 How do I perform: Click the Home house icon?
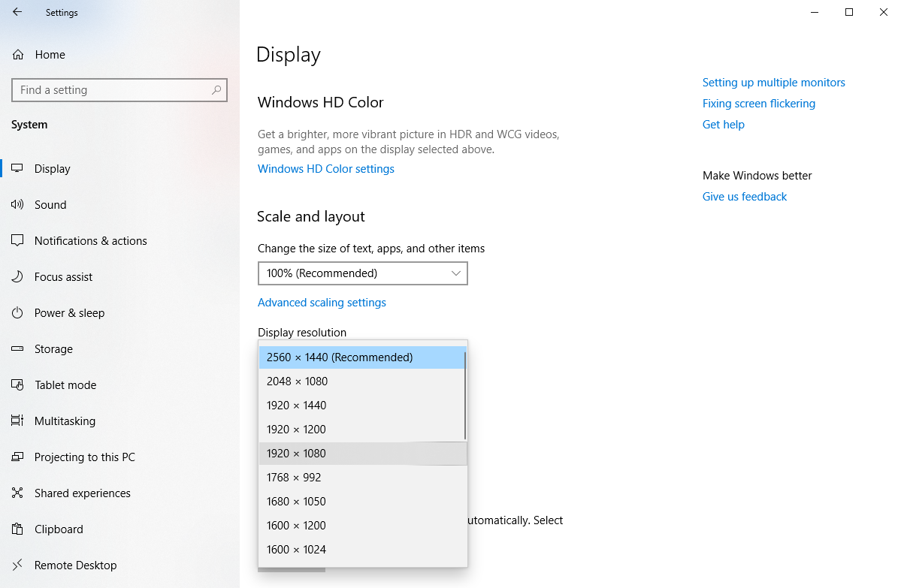click(18, 55)
